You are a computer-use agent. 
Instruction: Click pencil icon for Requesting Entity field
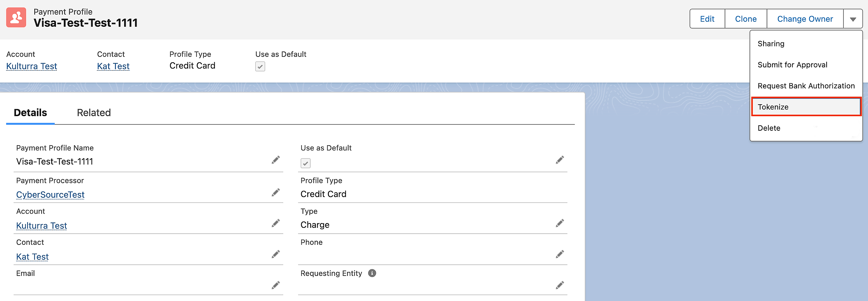[x=560, y=285]
